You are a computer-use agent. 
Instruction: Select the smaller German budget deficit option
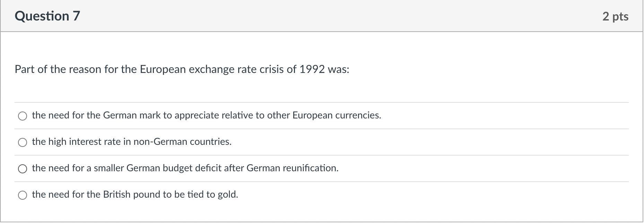pos(23,169)
